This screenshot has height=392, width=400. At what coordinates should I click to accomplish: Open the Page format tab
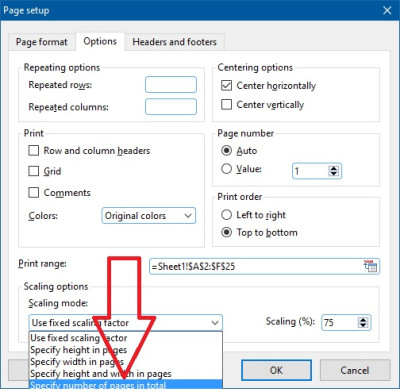pos(41,42)
